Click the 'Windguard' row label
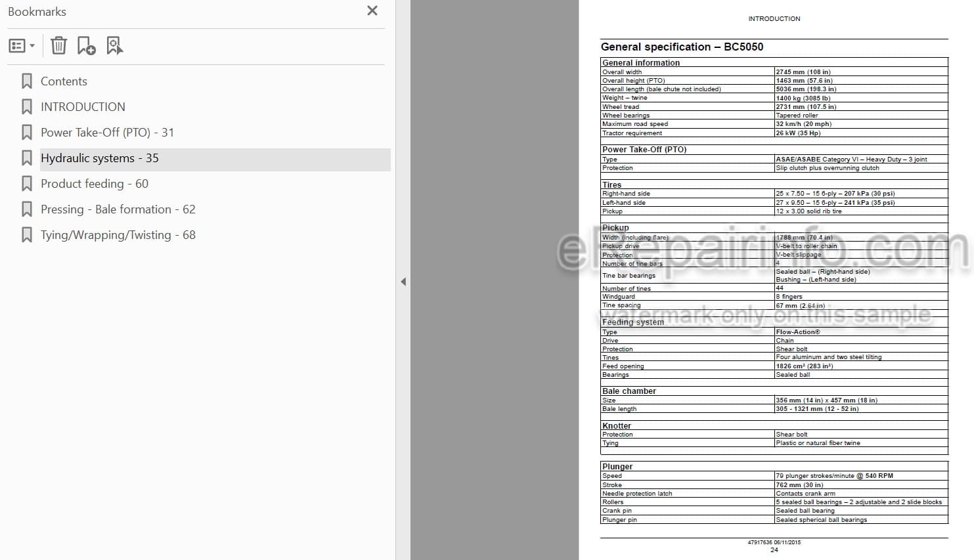The height and width of the screenshot is (560, 974). tap(619, 297)
